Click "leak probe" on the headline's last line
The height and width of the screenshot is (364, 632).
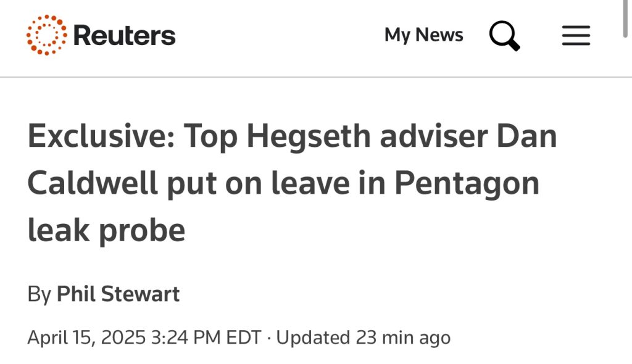pyautogui.click(x=106, y=230)
